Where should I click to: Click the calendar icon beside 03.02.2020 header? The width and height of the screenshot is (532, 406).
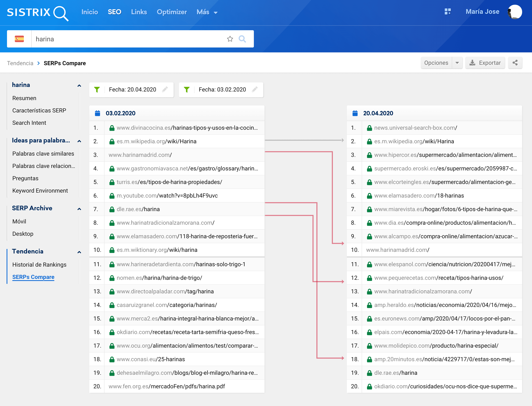[x=98, y=113]
